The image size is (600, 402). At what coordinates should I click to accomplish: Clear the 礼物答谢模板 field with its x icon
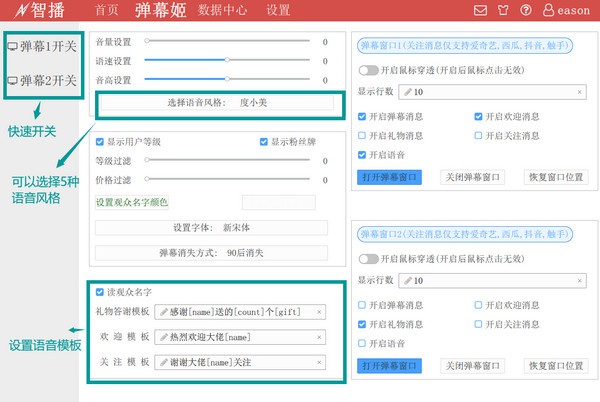click(319, 313)
